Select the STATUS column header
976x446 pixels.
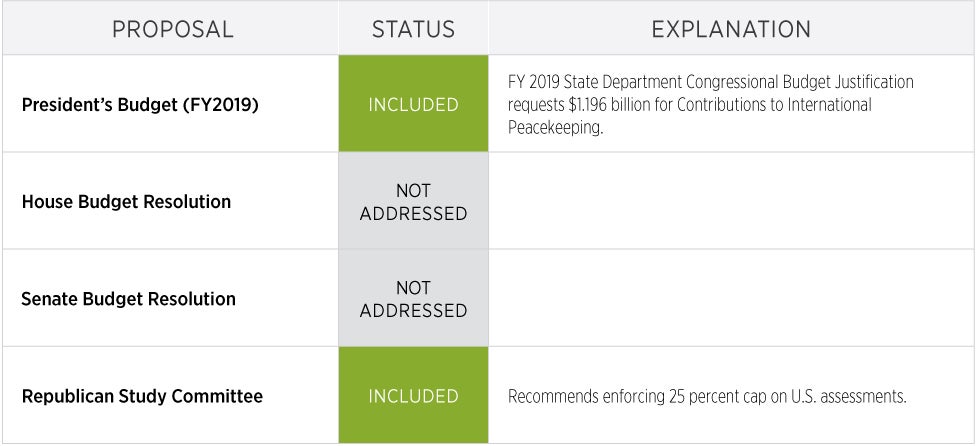click(x=413, y=29)
